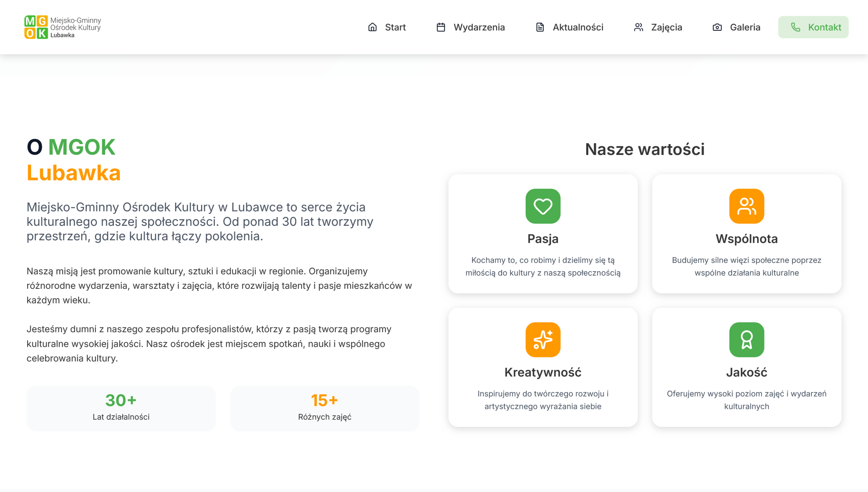Click the people icon beside Zajęcia

[x=638, y=27]
